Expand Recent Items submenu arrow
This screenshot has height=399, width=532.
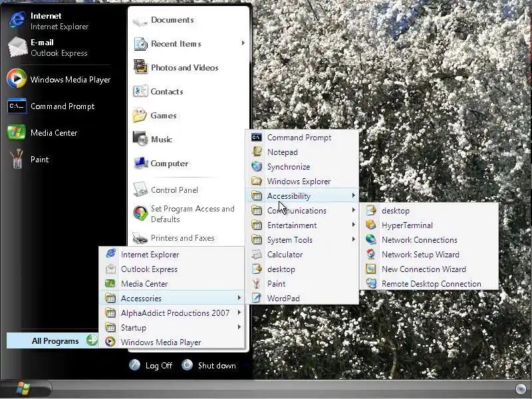click(243, 43)
